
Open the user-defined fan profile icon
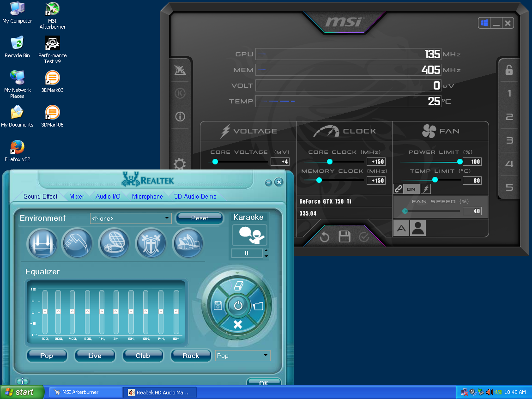point(417,228)
